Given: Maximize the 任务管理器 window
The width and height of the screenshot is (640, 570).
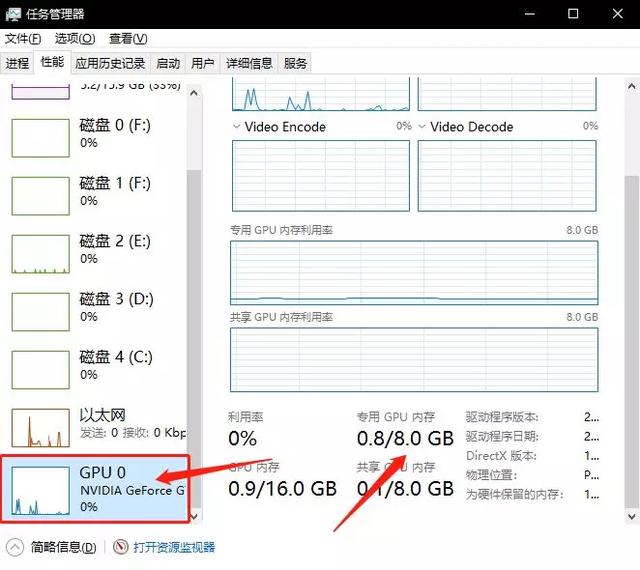Looking at the screenshot, I should 573,14.
